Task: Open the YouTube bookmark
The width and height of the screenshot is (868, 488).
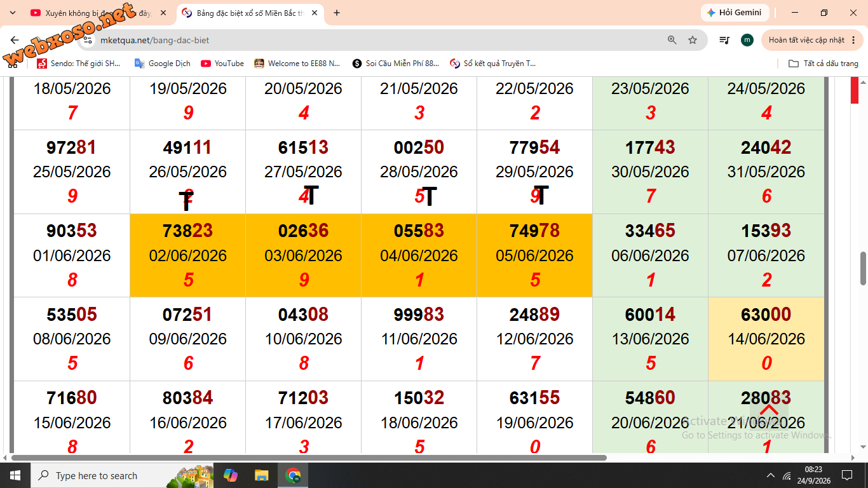Action: click(222, 64)
